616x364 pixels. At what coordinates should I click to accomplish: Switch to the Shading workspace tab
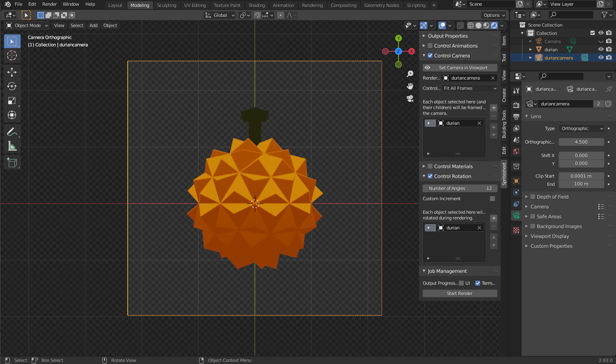click(x=256, y=5)
